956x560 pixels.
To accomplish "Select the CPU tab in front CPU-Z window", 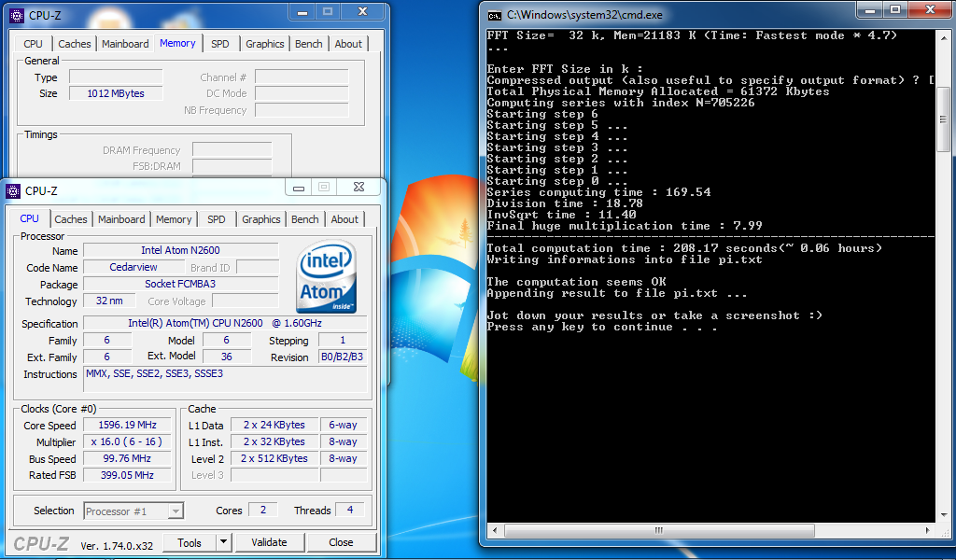I will point(29,218).
